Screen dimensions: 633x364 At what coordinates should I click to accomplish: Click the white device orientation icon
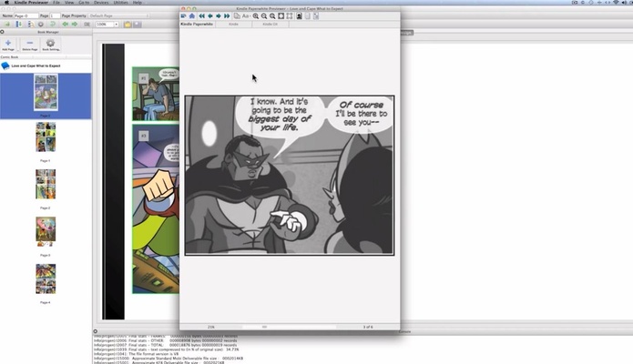point(308,16)
